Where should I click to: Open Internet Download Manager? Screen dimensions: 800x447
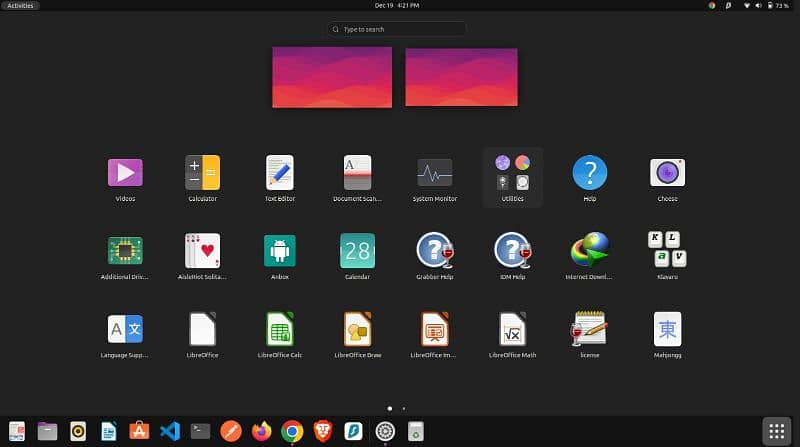(589, 250)
